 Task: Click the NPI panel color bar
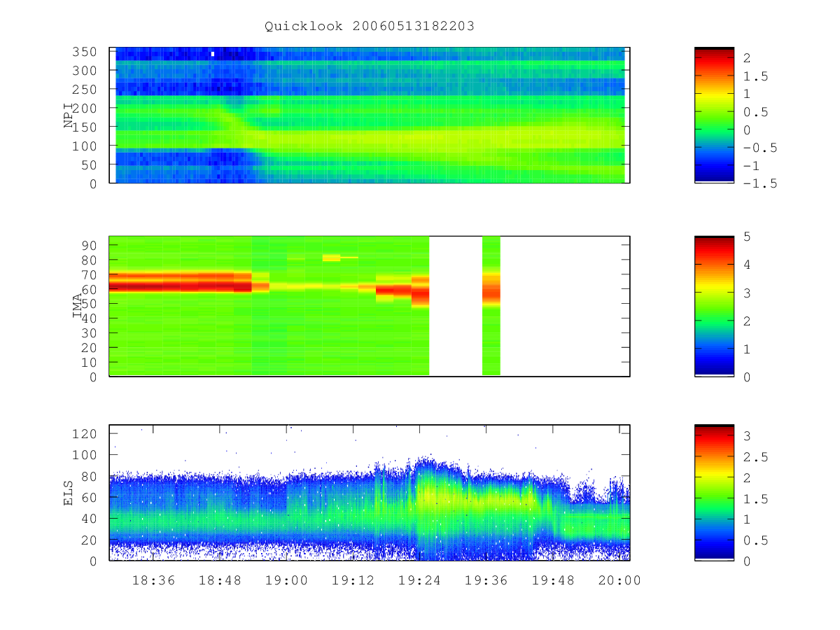714,115
